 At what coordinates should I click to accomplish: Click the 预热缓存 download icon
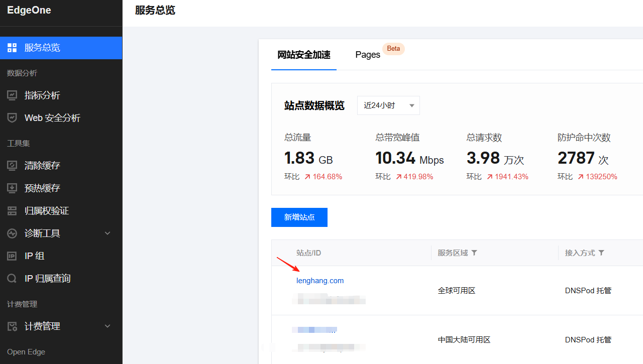(x=12, y=188)
